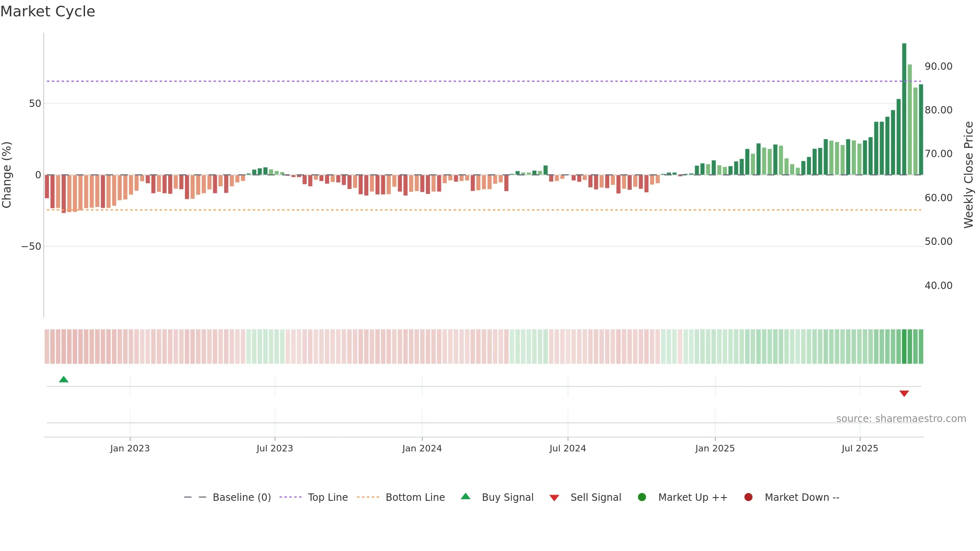The width and height of the screenshot is (980, 551).
Task: Click the red triangle icon in legend
Action: pyautogui.click(x=554, y=498)
